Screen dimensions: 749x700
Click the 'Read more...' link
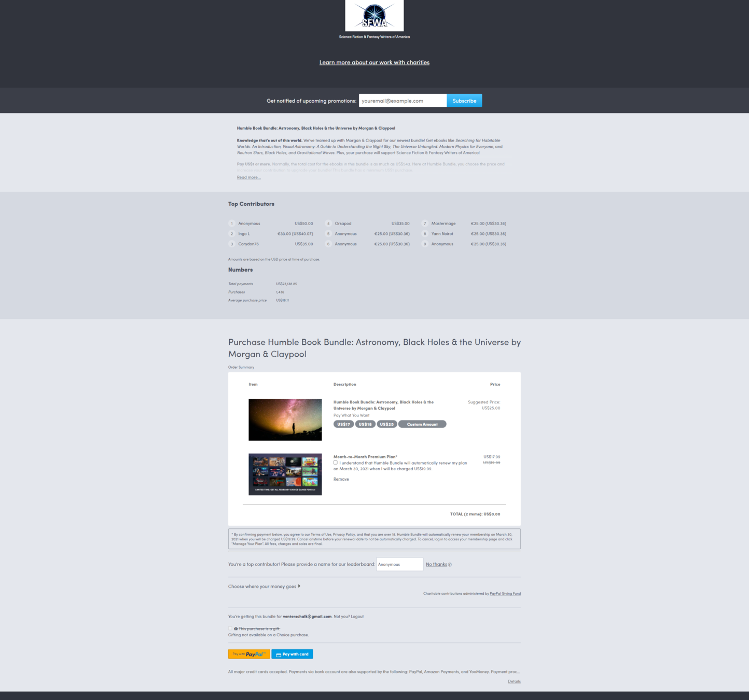pyautogui.click(x=249, y=177)
